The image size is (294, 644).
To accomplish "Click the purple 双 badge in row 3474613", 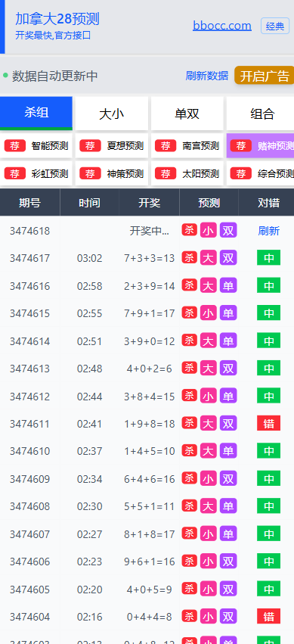I will point(228,368).
